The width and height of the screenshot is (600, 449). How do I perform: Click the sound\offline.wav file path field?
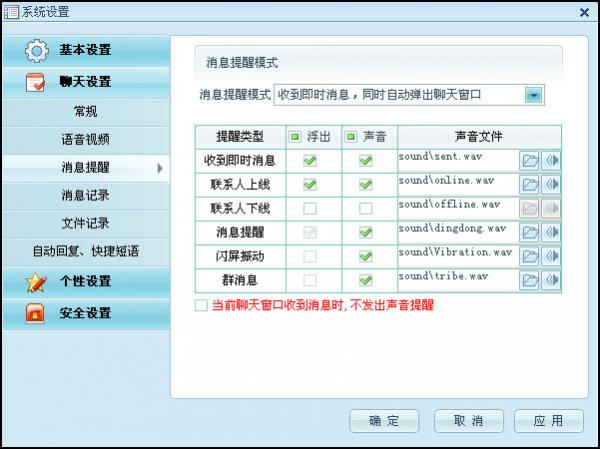[x=457, y=208]
